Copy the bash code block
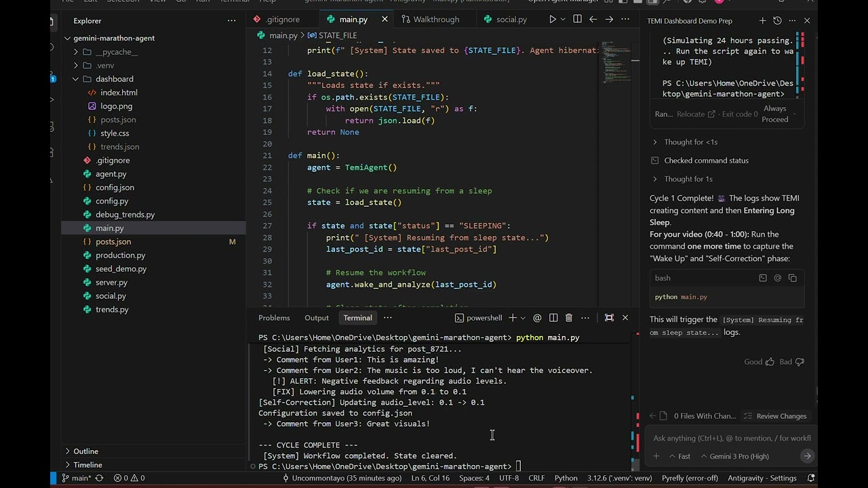The image size is (868, 488). (x=792, y=278)
